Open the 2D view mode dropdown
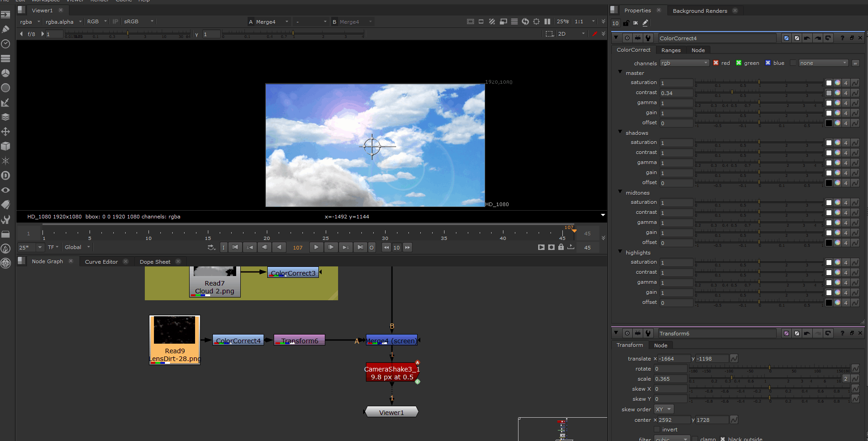 point(571,34)
